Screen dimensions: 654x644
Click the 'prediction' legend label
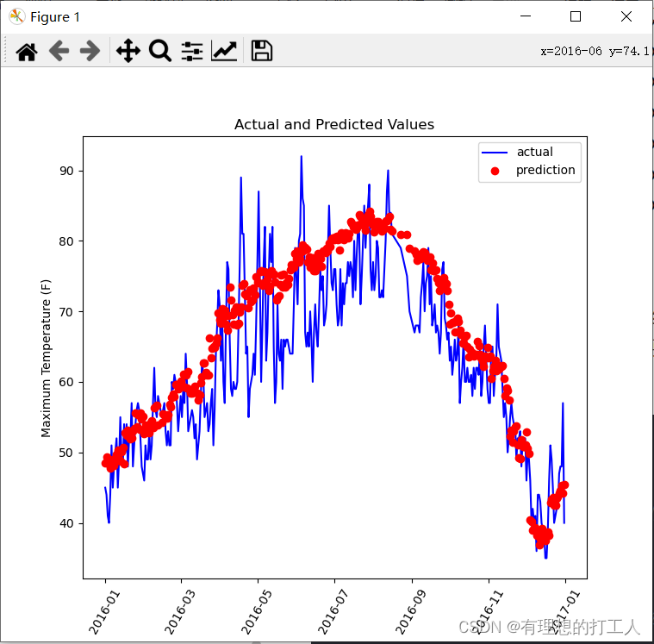click(x=545, y=170)
